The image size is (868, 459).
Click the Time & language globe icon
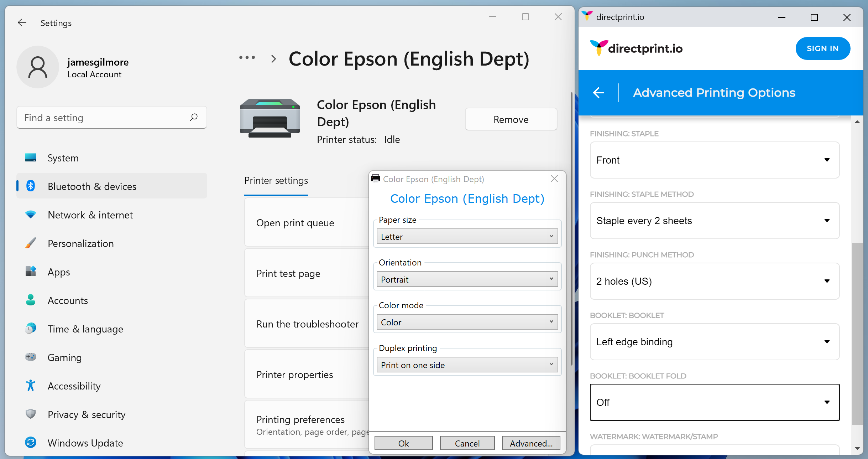pyautogui.click(x=31, y=329)
